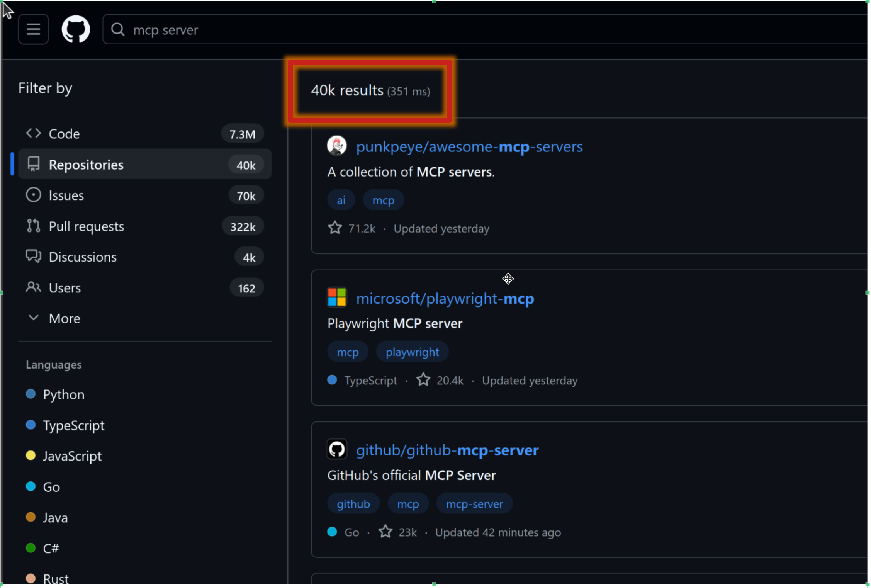The height and width of the screenshot is (588, 871).
Task: Click the star icon on playwright-mcp result
Action: coord(423,380)
